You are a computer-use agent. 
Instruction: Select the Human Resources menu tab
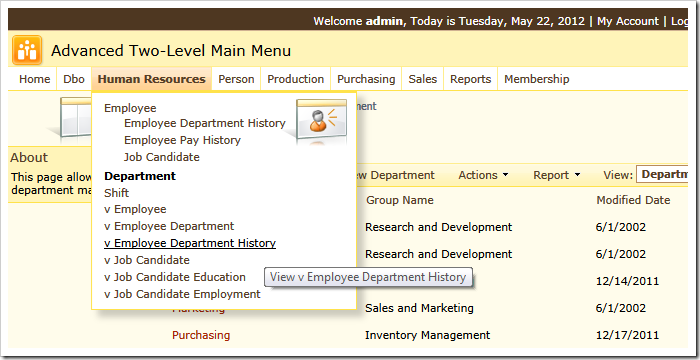point(151,79)
